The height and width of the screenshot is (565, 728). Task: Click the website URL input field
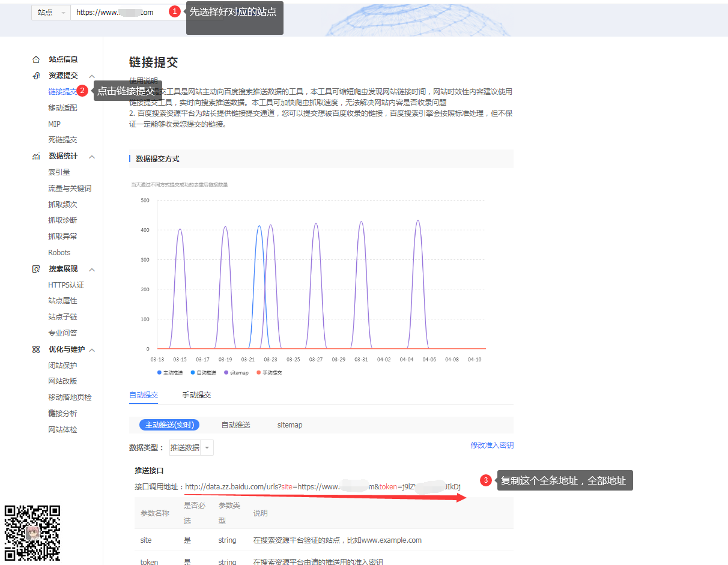(x=114, y=11)
